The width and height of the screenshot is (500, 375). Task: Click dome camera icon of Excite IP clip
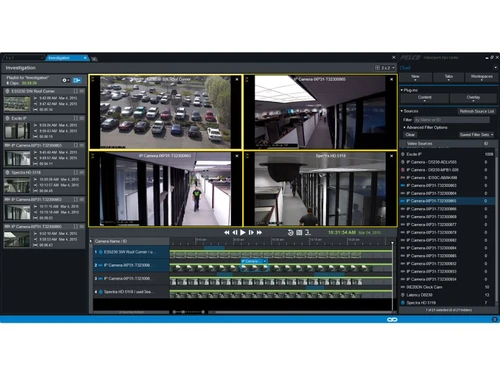pos(7,118)
